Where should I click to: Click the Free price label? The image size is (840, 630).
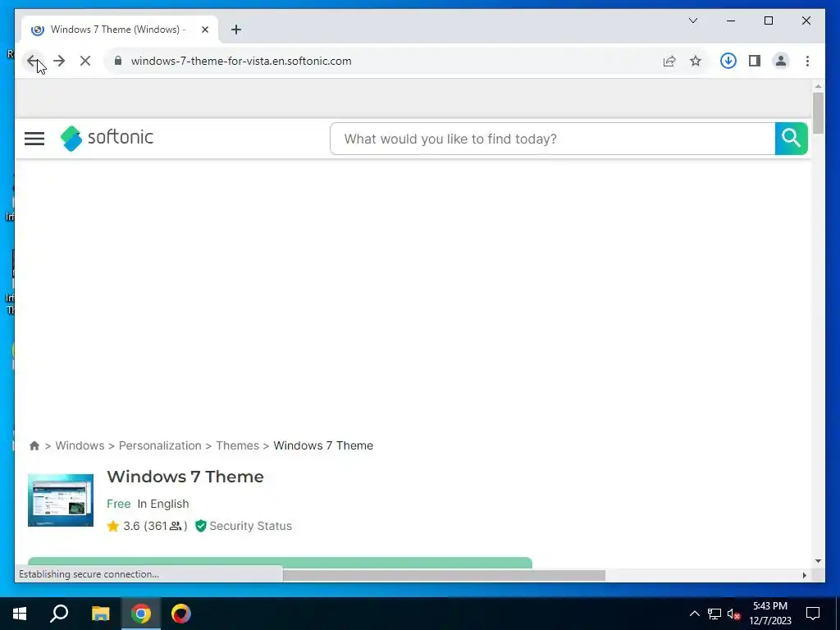point(118,504)
